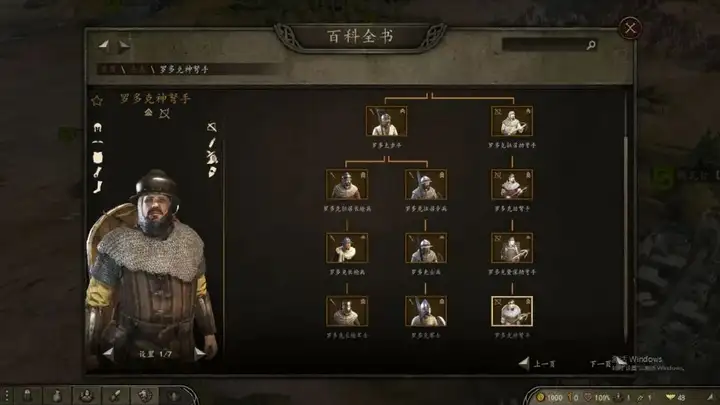Close the 百科全书 encyclopedia window
The height and width of the screenshot is (405, 720).
(x=630, y=28)
